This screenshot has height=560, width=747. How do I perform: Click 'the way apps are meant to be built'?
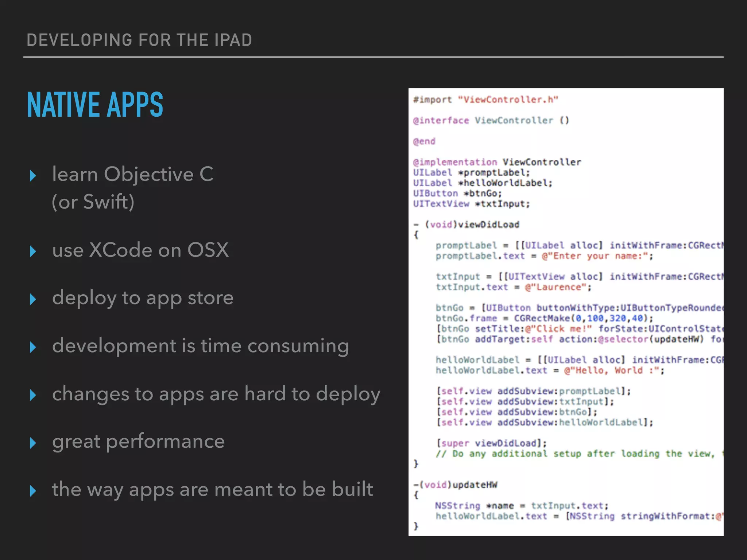tap(212, 490)
